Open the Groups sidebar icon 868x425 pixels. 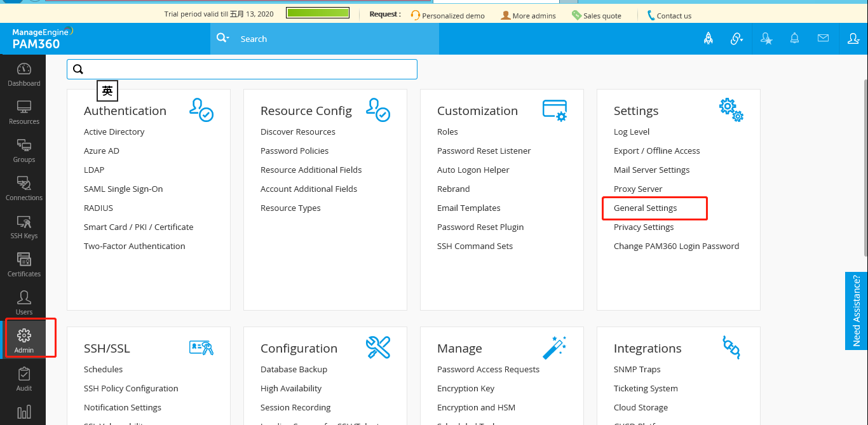[24, 145]
